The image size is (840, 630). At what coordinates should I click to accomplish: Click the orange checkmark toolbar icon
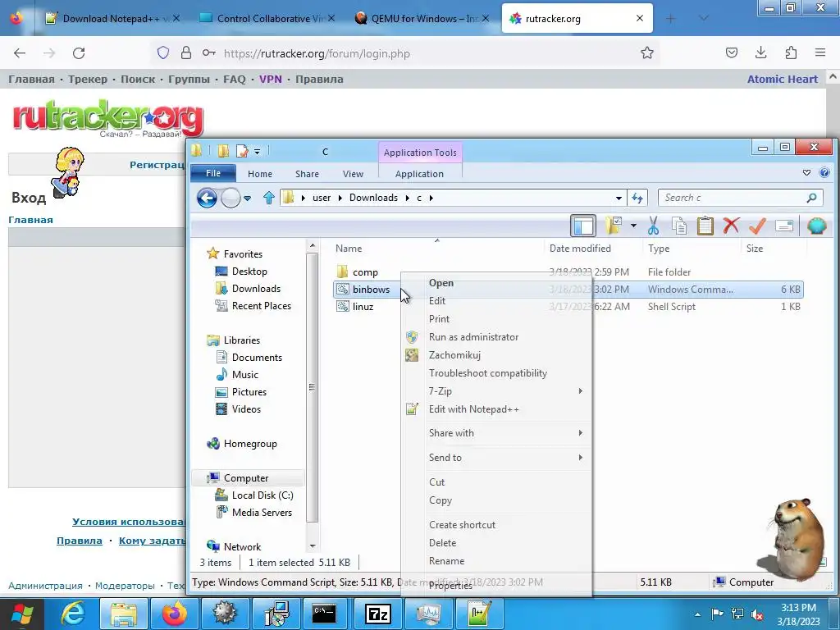click(757, 226)
